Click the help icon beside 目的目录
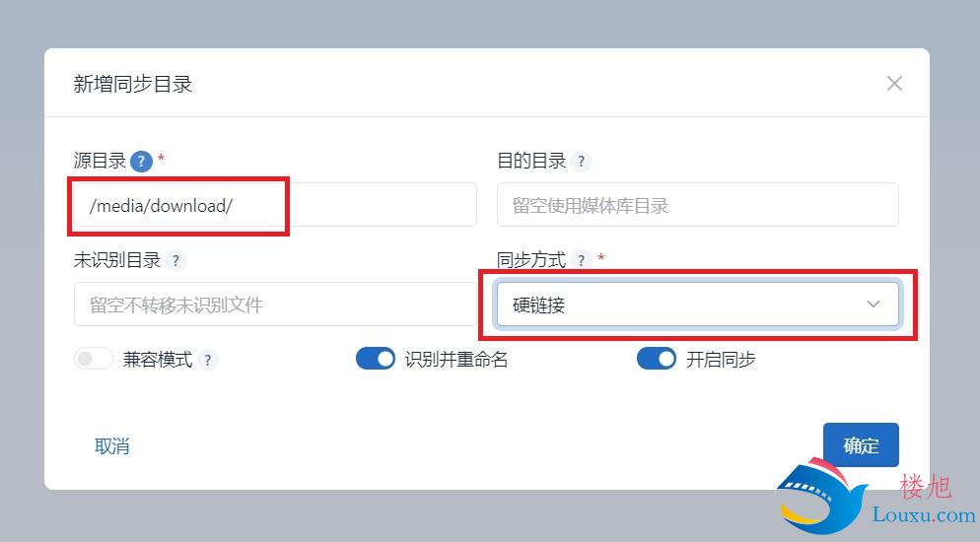Image resolution: width=980 pixels, height=542 pixels. click(x=582, y=161)
